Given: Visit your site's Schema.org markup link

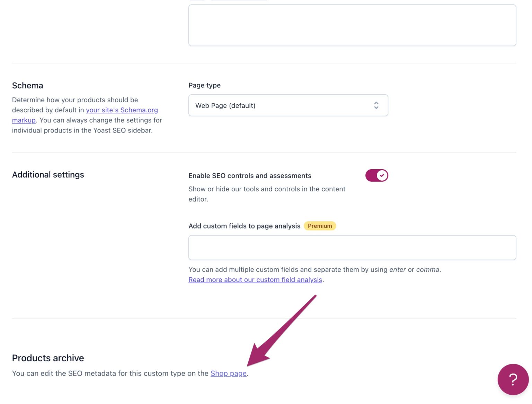Looking at the screenshot, I should pos(122,110).
